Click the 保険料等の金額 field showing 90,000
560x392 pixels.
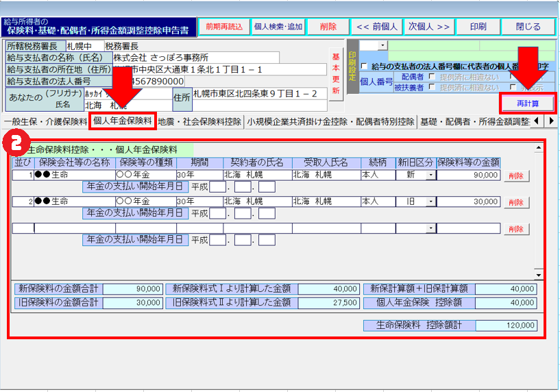click(468, 175)
